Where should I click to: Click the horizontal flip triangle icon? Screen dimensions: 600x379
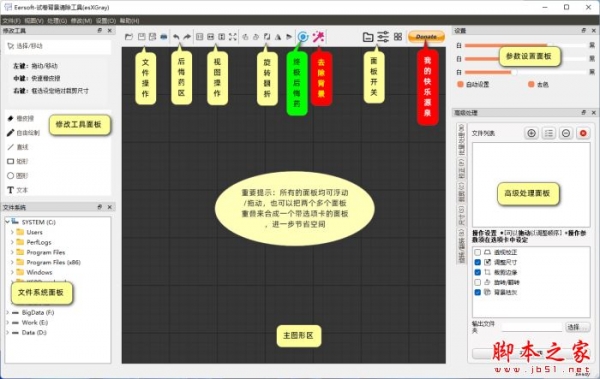[x=278, y=37]
